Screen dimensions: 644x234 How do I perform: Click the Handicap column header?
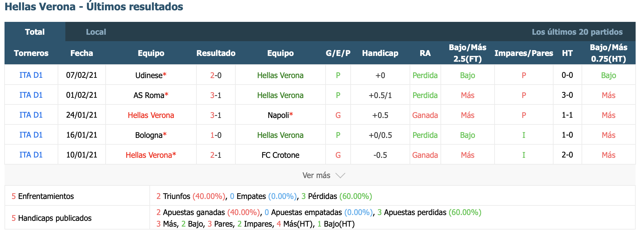(x=380, y=53)
